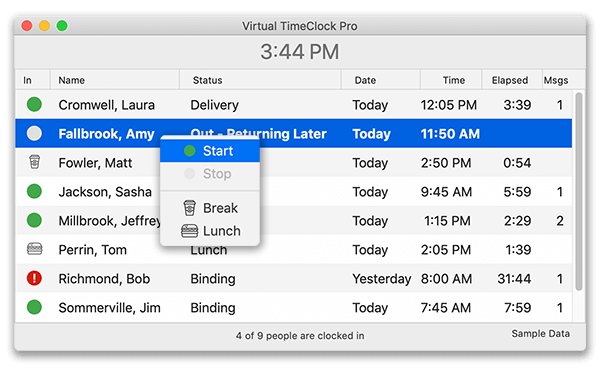Click green status dot for Jackson, Sasha
Viewport: 602px width, 369px height.
(x=34, y=191)
